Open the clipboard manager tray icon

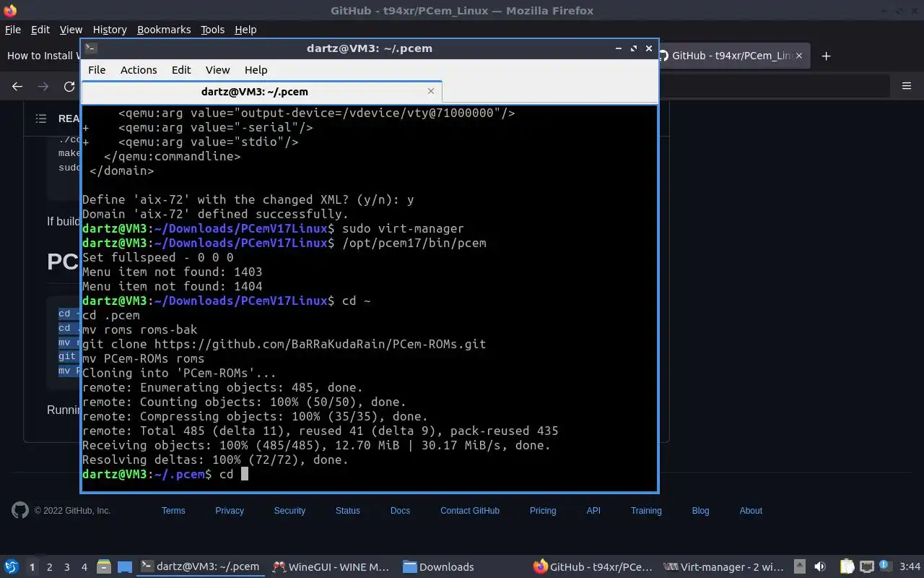pos(847,566)
